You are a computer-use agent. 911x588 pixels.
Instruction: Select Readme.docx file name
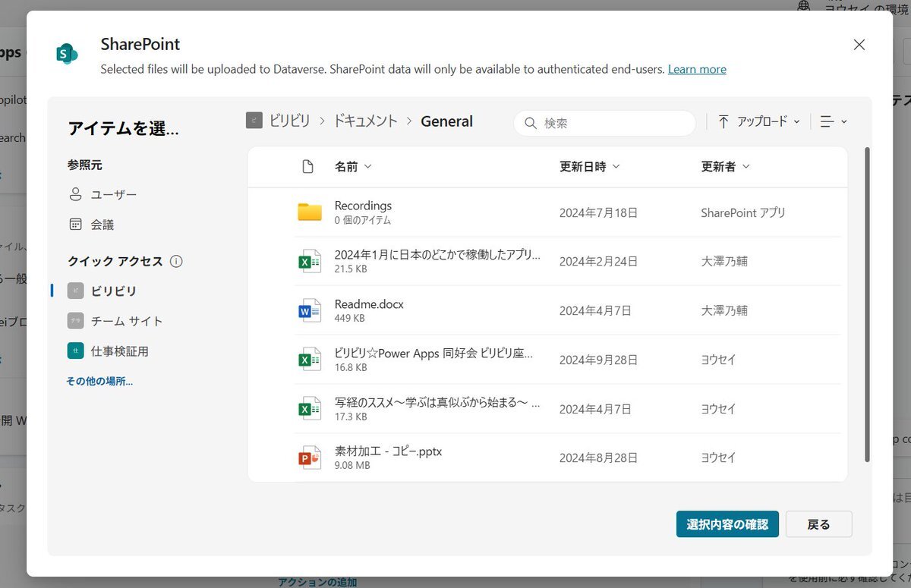click(369, 304)
